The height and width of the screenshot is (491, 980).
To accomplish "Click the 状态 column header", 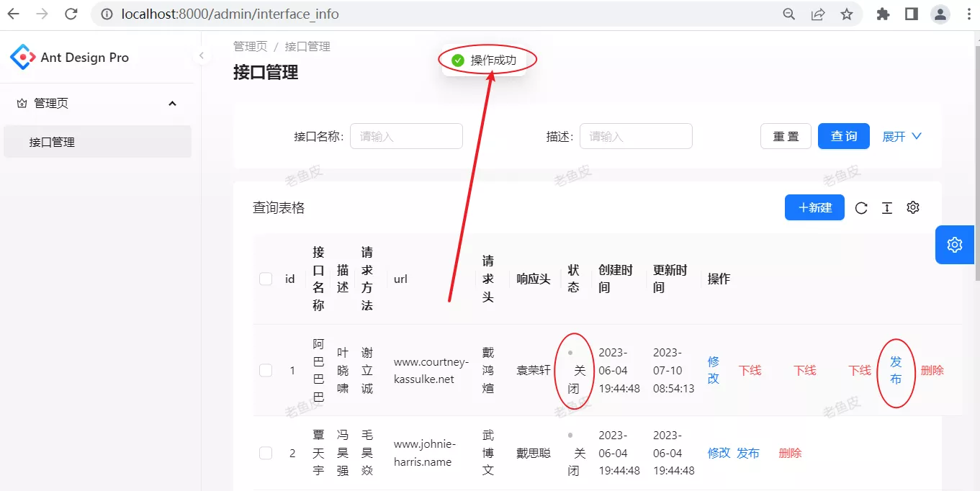I will [573, 279].
